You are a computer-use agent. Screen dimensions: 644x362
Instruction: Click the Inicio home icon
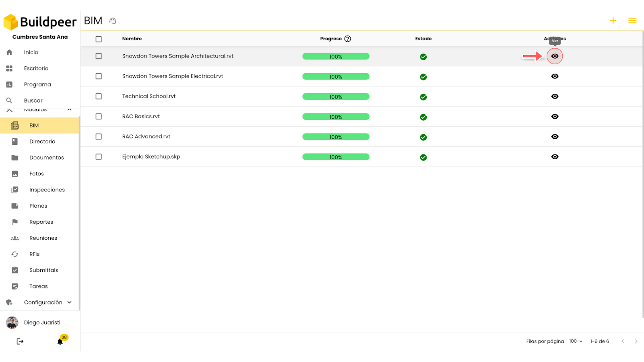9,52
